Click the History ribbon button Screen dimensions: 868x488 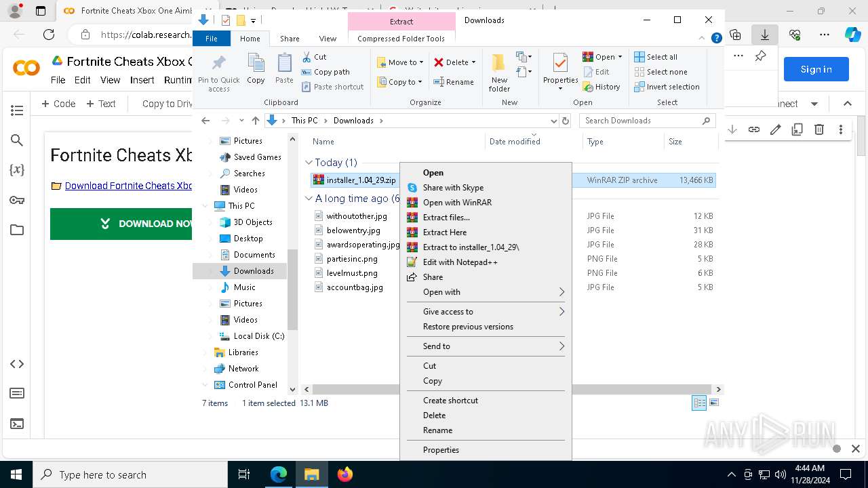tap(601, 87)
